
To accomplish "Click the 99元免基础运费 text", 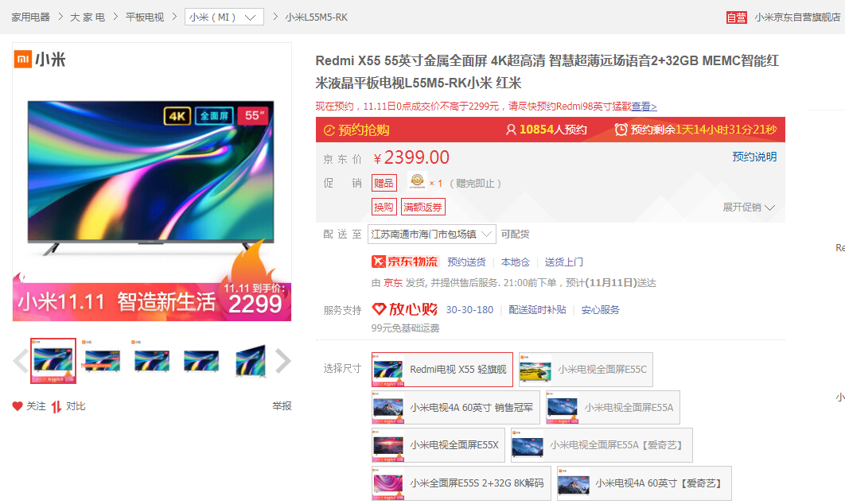I will pyautogui.click(x=405, y=328).
